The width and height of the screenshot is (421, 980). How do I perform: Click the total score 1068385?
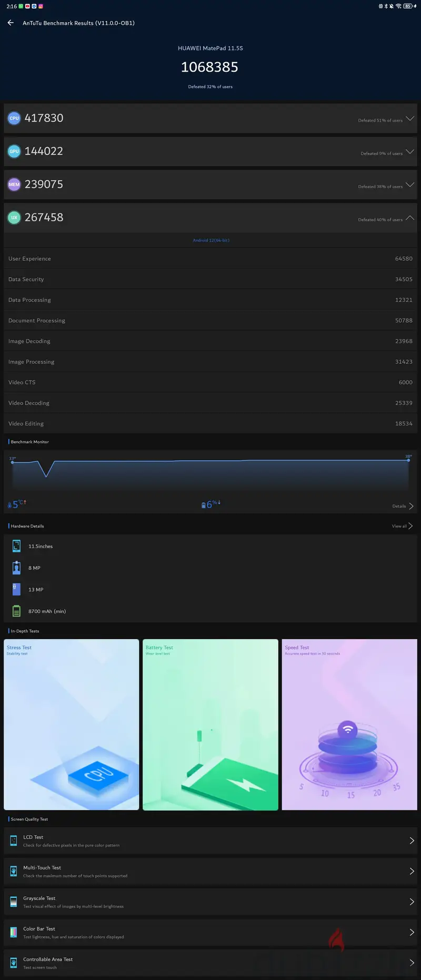click(x=209, y=67)
